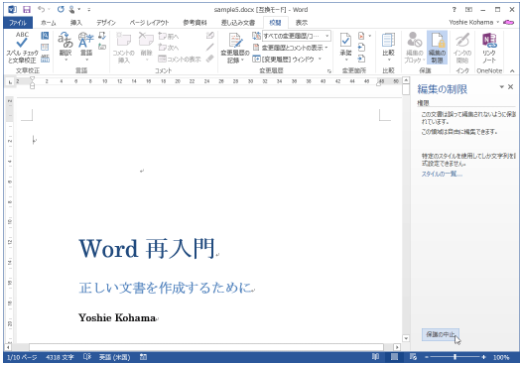Screen dimensions: 520x365
Task: Click the proofing status icon in status bar
Action: [87, 357]
